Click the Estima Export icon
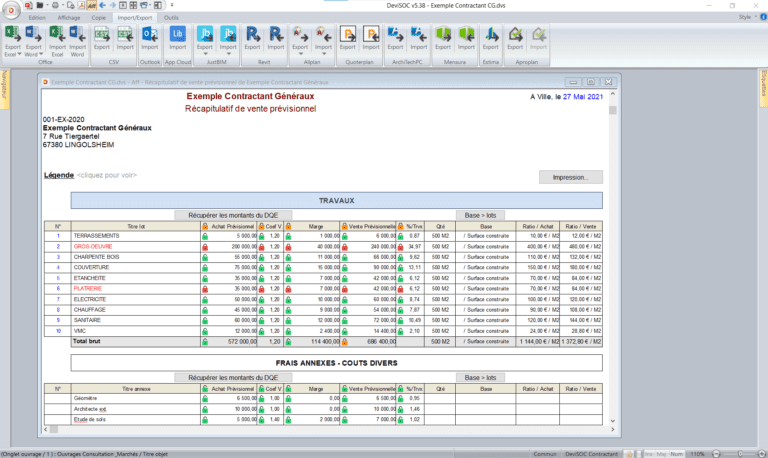 (490, 35)
